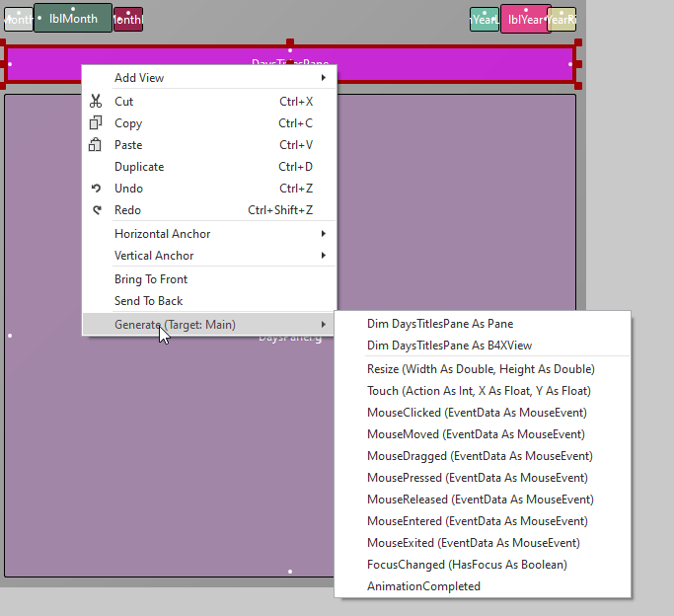Choose Send To Back
Screen dimensions: 674x616
[x=209, y=301]
